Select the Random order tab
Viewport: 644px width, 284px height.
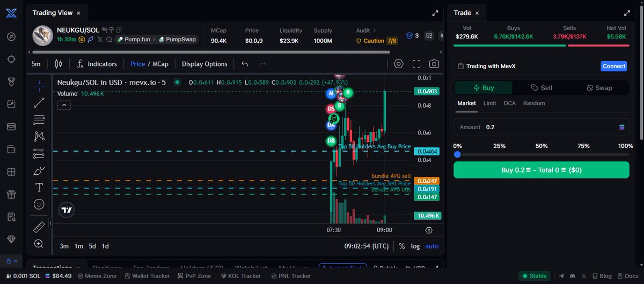point(534,103)
